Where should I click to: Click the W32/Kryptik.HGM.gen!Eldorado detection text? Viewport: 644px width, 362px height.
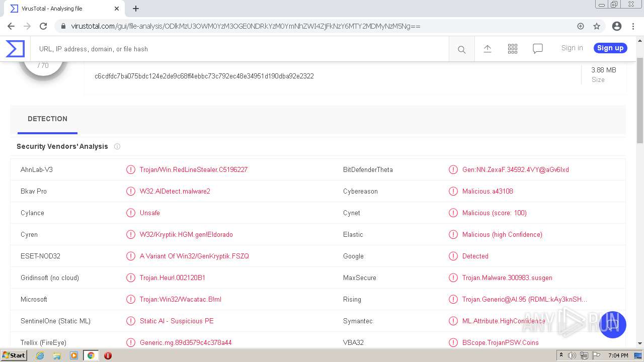pyautogui.click(x=186, y=234)
